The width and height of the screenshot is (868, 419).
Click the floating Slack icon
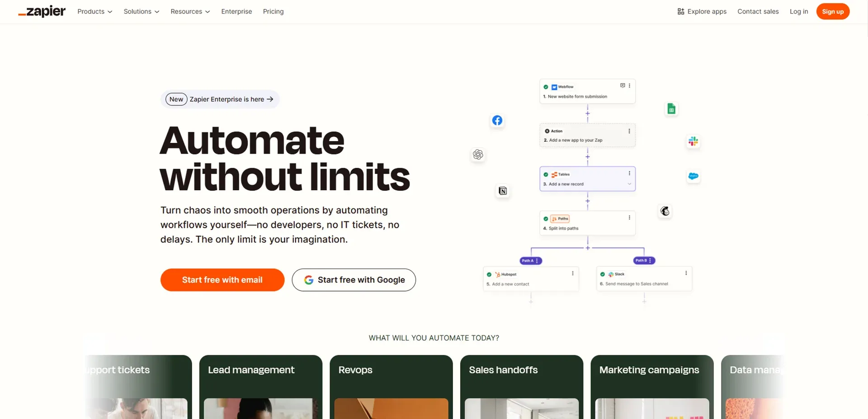693,141
